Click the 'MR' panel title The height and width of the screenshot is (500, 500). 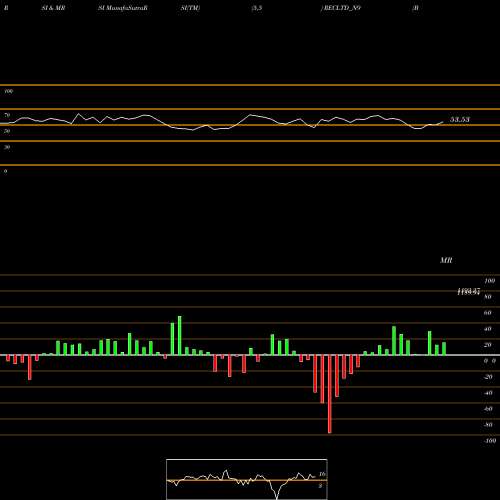(446, 260)
